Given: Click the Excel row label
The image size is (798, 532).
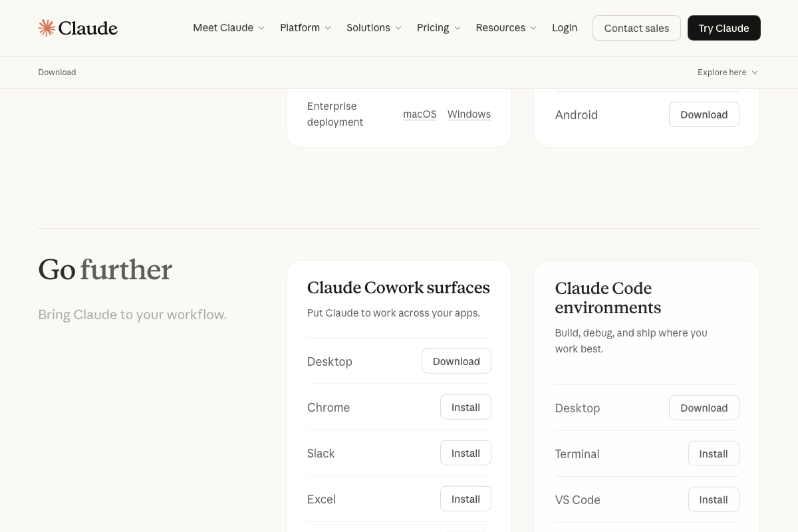Looking at the screenshot, I should click(321, 499).
